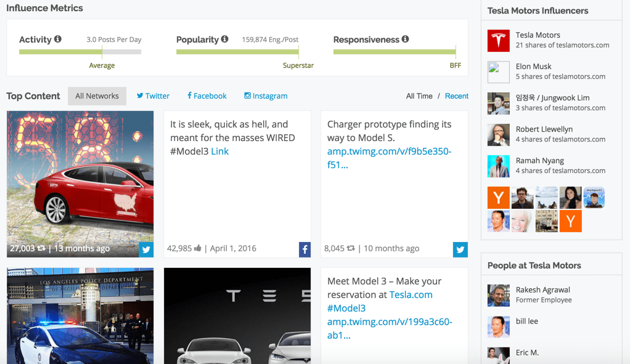Viewport: 630px width, 364px height.
Task: Click the Facebook icon on the WIRED post
Action: click(304, 249)
